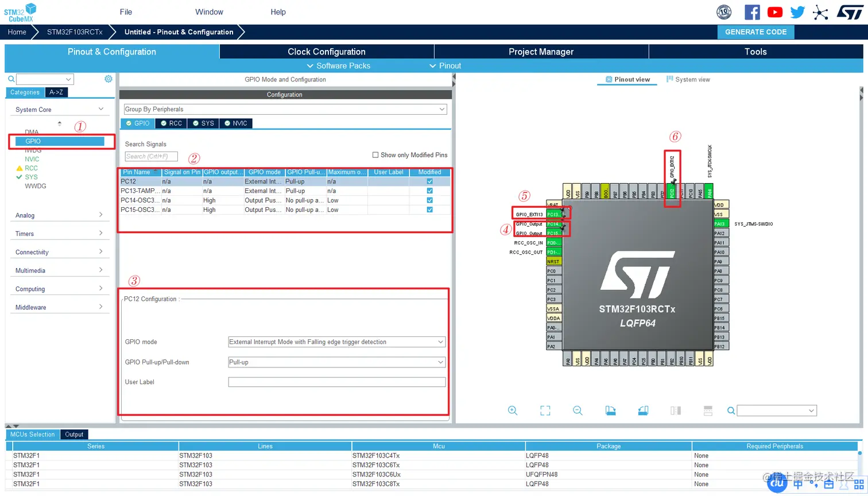
Task: Switch to the A->Z category tab
Action: click(56, 92)
